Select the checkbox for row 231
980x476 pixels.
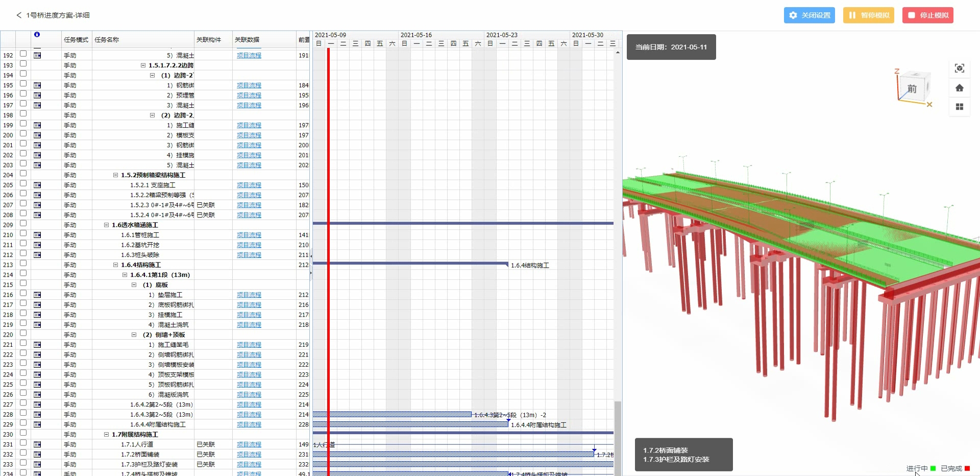pyautogui.click(x=23, y=443)
